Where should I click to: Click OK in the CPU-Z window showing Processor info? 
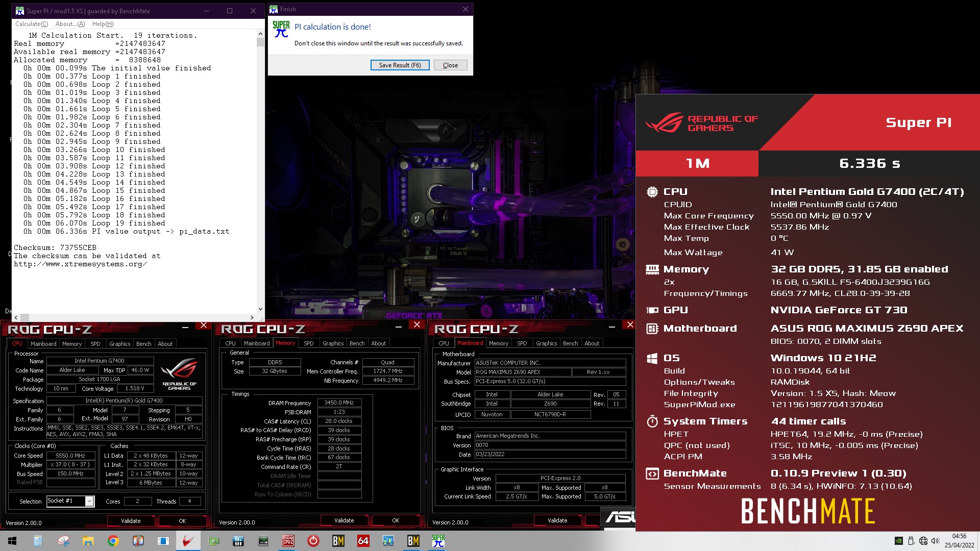182,521
